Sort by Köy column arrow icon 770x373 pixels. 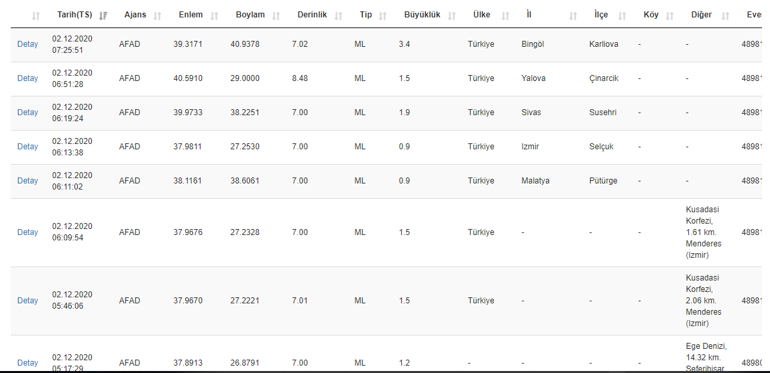coord(670,16)
